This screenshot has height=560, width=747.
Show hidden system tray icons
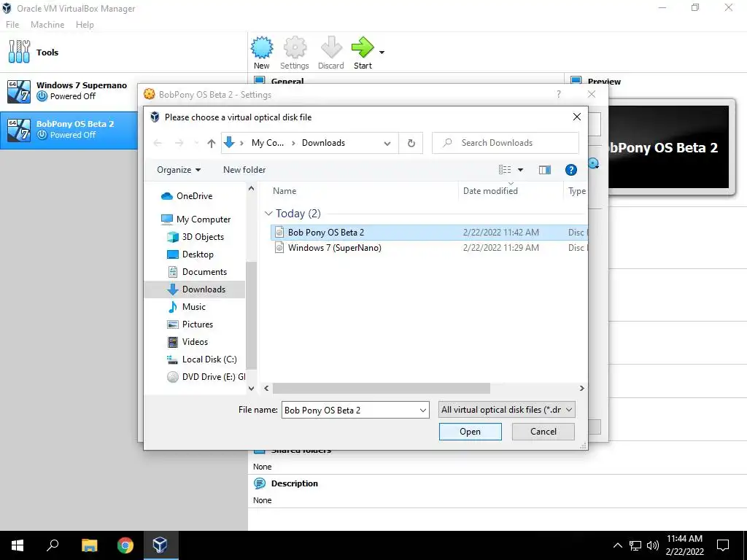[617, 545]
